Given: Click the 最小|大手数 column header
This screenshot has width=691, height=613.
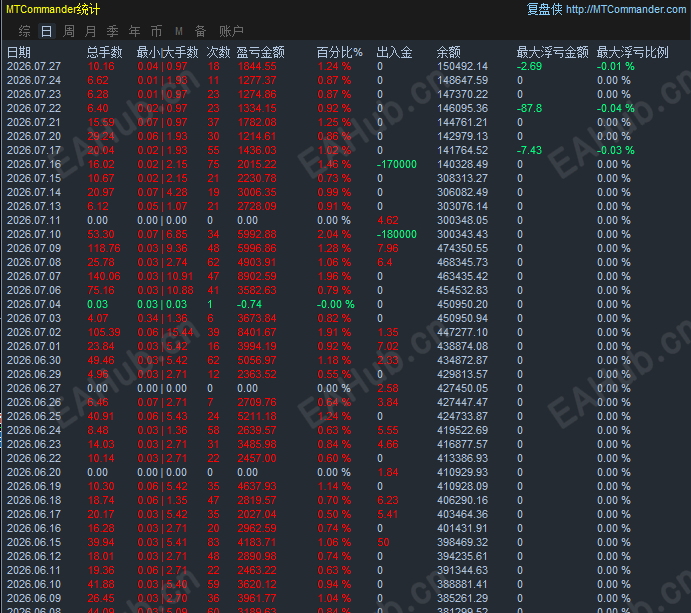Looking at the screenshot, I should click(x=167, y=52).
